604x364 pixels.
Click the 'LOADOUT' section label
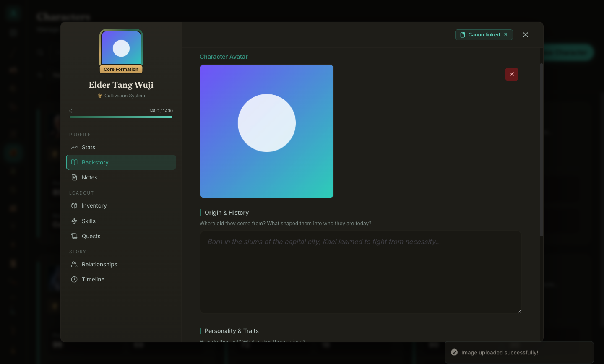(81, 193)
